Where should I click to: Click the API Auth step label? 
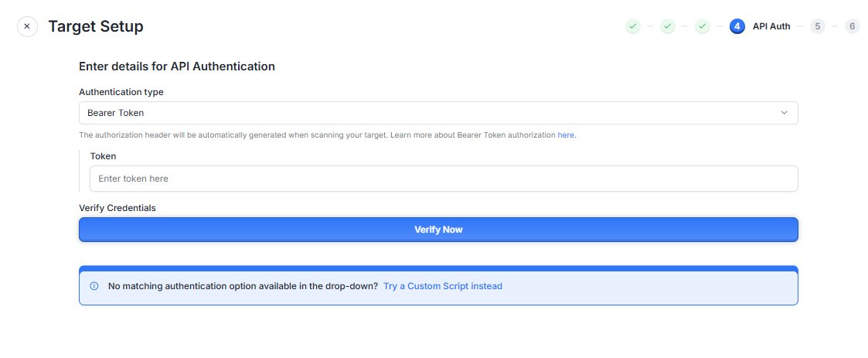pyautogui.click(x=771, y=26)
